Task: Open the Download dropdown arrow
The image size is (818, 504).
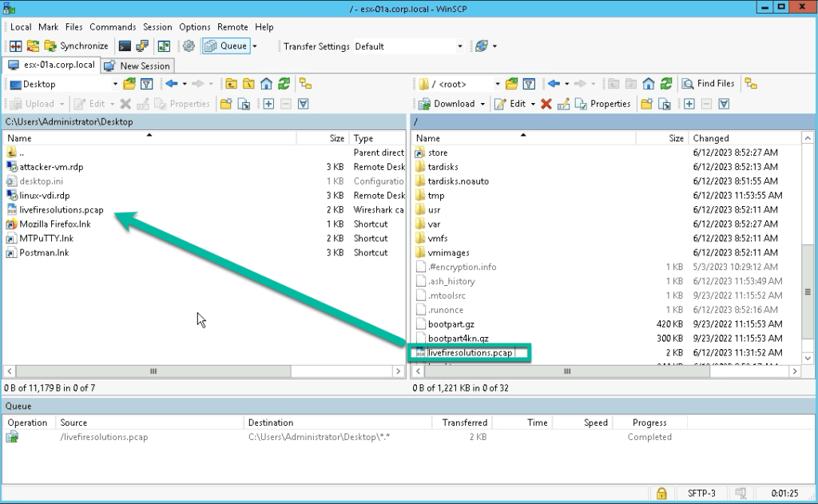Action: coord(482,104)
